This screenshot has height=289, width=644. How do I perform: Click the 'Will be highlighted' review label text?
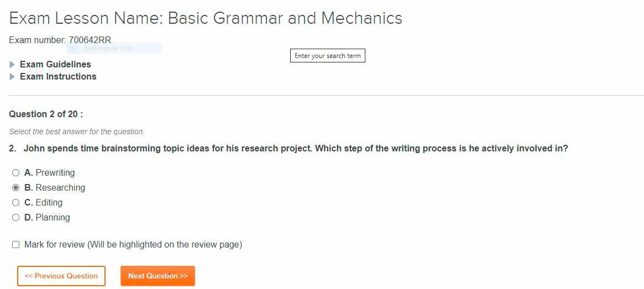pyautogui.click(x=164, y=245)
